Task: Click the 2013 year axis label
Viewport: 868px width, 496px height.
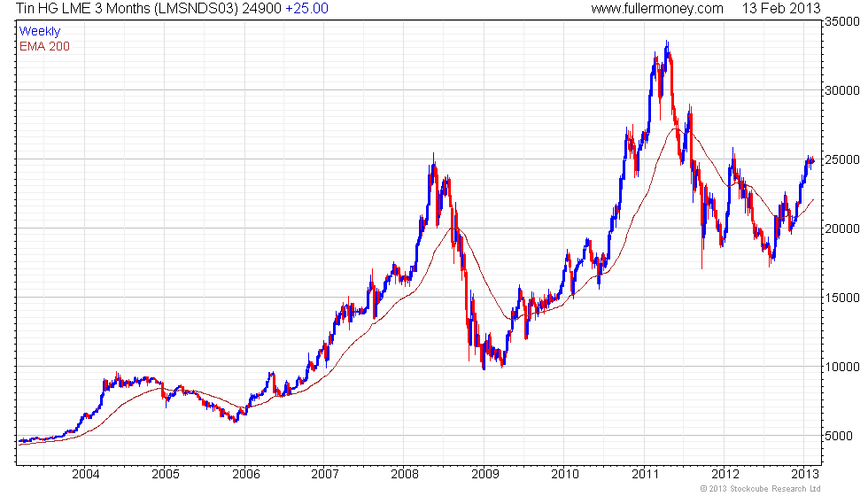Action: (805, 474)
